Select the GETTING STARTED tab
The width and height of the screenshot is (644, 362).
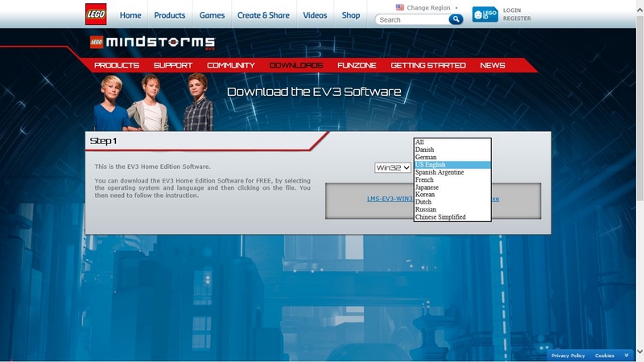pyautogui.click(x=428, y=65)
